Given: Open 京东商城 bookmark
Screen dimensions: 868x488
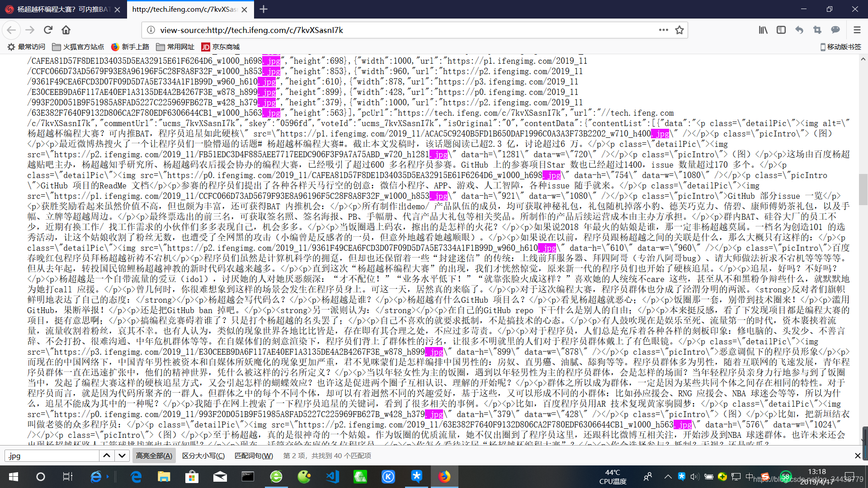Looking at the screenshot, I should tap(221, 47).
